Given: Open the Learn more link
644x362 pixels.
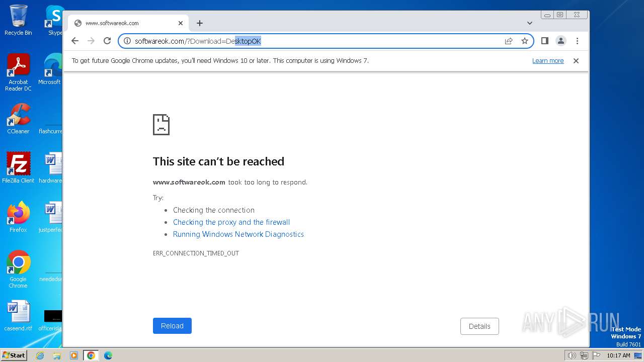Looking at the screenshot, I should point(548,61).
